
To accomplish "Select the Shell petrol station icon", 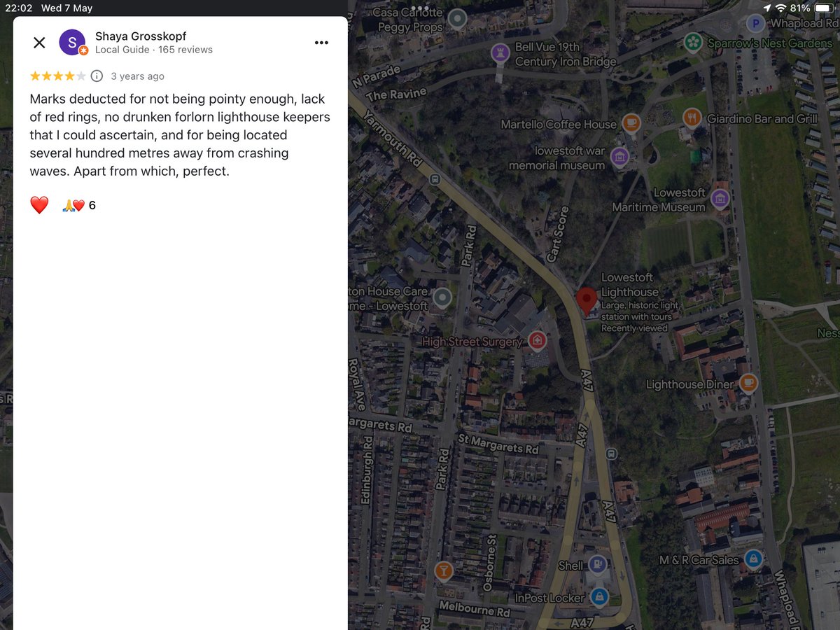I will pyautogui.click(x=597, y=564).
